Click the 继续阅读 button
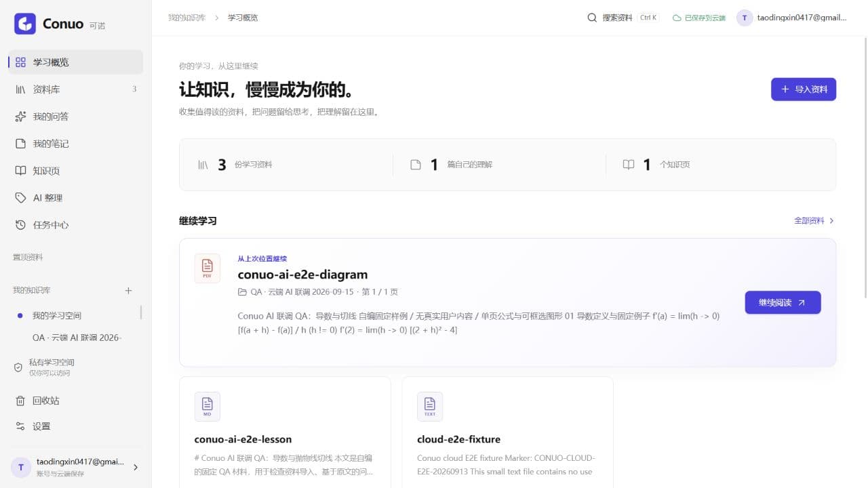Screen dimensions: 868x488 click(x=783, y=303)
